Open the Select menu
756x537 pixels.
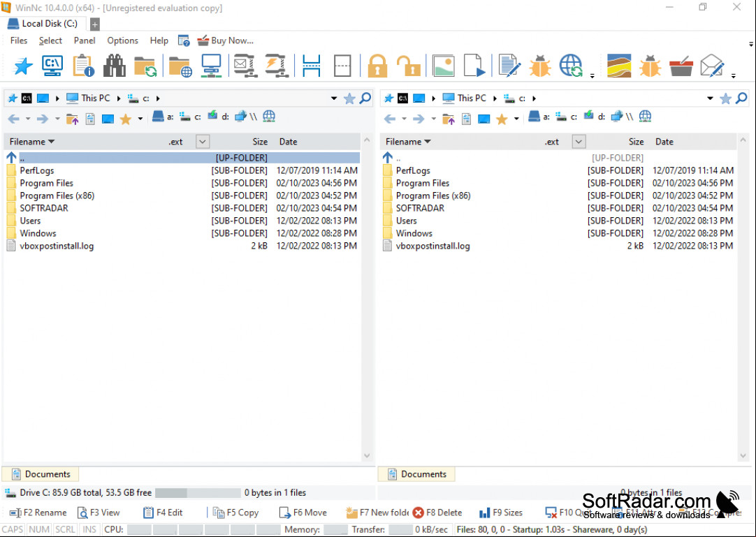(50, 41)
